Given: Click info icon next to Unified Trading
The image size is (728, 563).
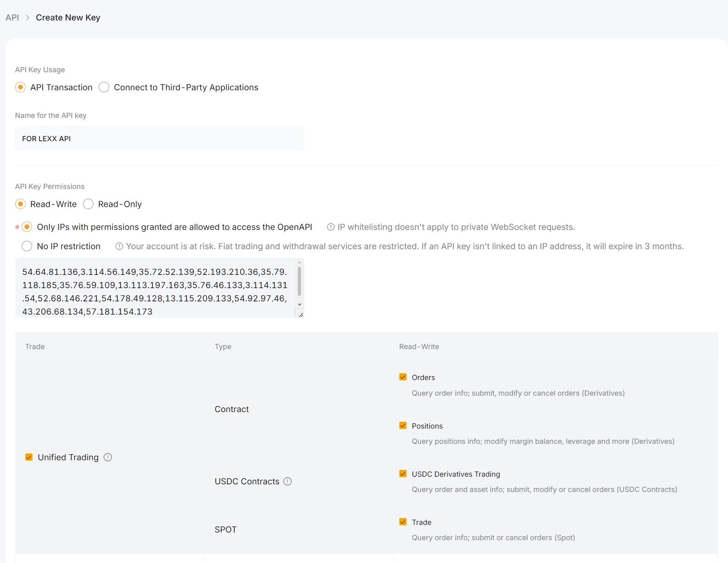Looking at the screenshot, I should [108, 457].
